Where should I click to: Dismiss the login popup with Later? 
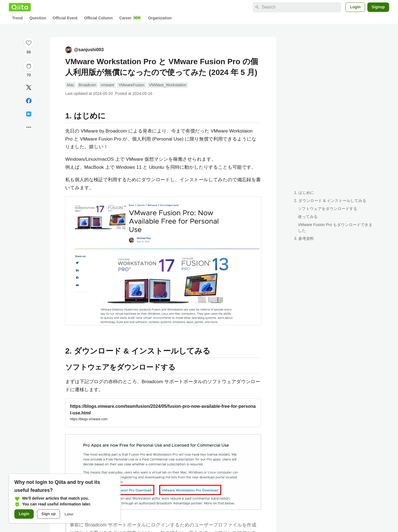(69, 514)
